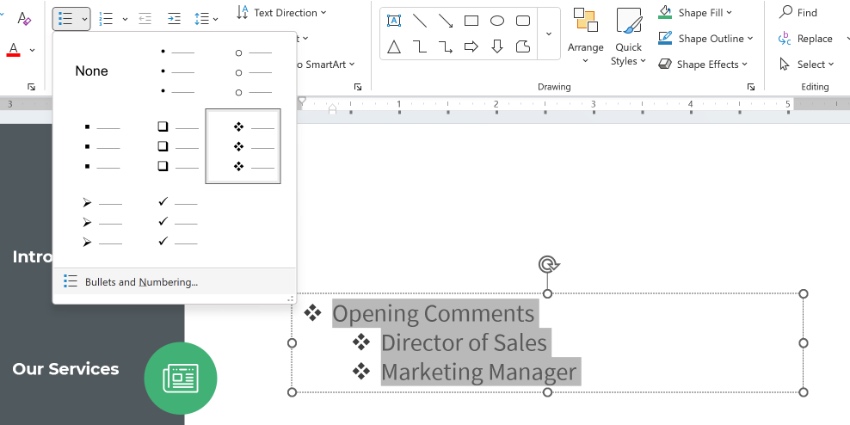The width and height of the screenshot is (850, 425).
Task: Click the Opening Comments bullet text
Action: tap(433, 314)
